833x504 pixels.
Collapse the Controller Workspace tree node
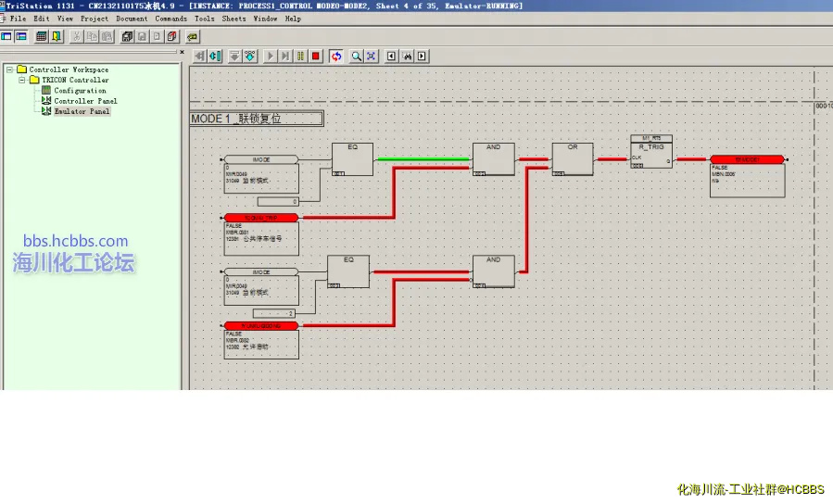pos(9,69)
